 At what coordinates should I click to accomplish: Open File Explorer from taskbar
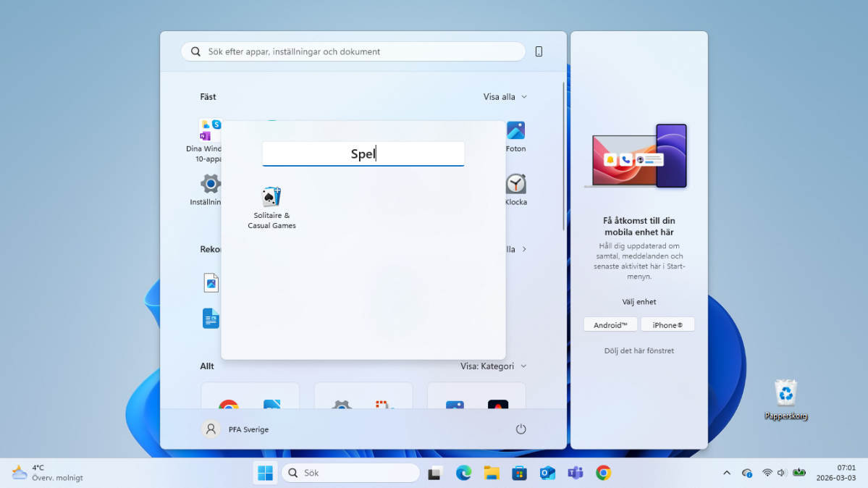click(x=492, y=473)
